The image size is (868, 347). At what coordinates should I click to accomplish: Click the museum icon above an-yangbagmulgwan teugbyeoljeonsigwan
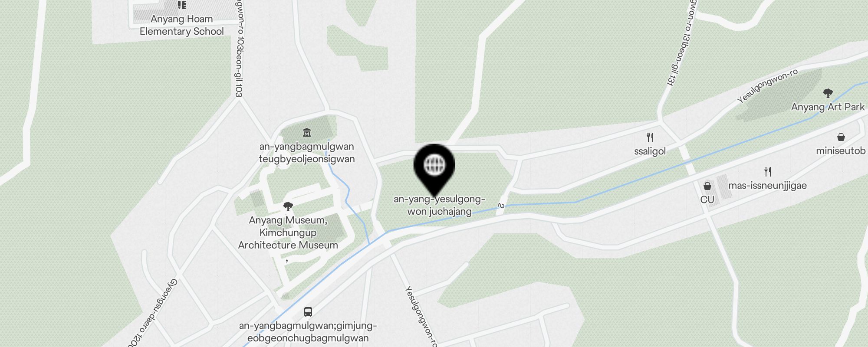click(x=307, y=132)
